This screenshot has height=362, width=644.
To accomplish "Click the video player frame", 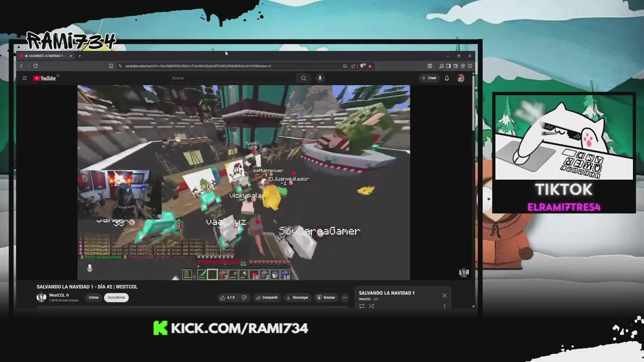I will click(x=244, y=183).
